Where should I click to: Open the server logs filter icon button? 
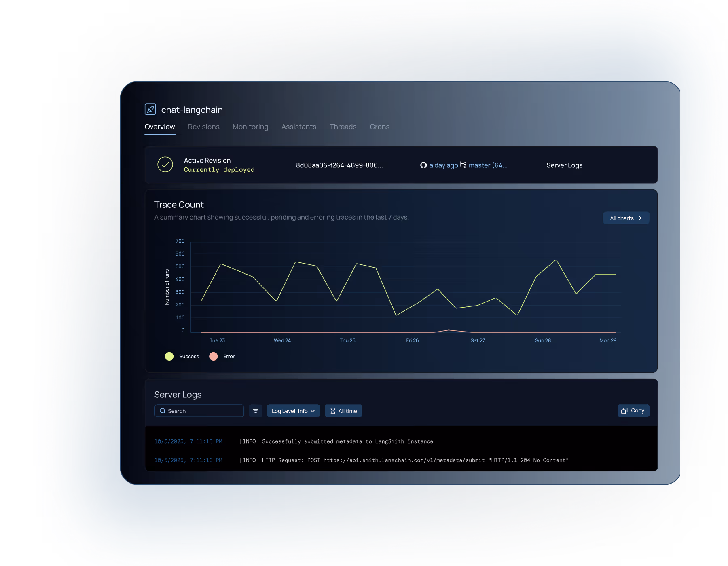point(256,411)
